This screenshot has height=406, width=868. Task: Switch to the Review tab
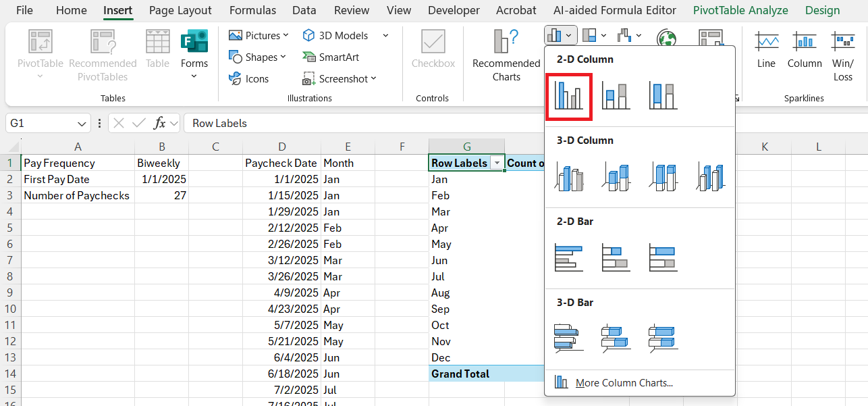(352, 10)
